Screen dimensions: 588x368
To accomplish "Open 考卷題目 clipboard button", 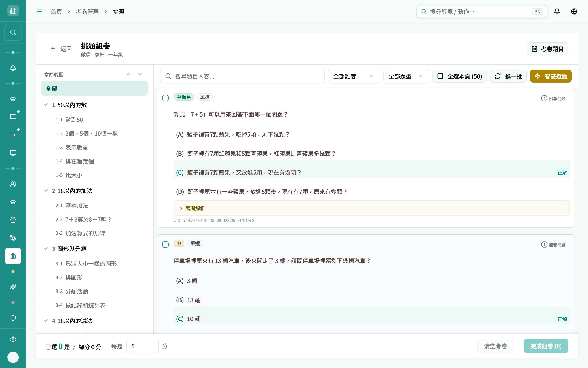I will (x=547, y=49).
